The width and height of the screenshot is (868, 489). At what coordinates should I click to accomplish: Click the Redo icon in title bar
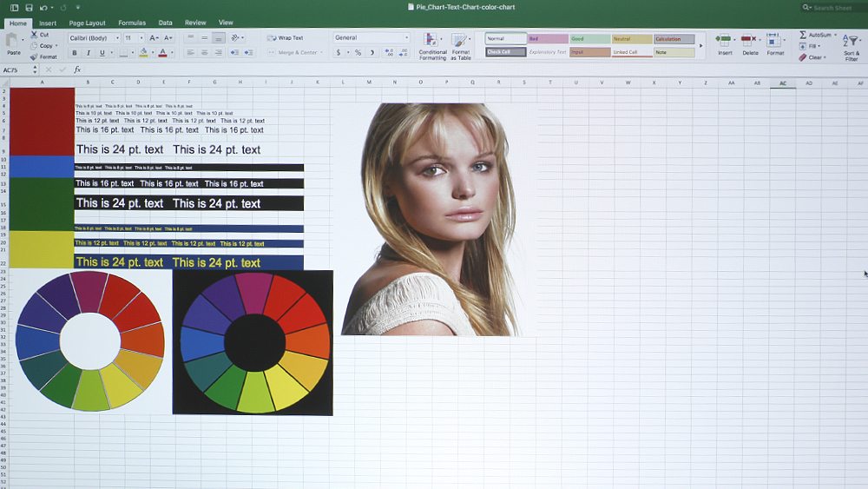[63, 7]
